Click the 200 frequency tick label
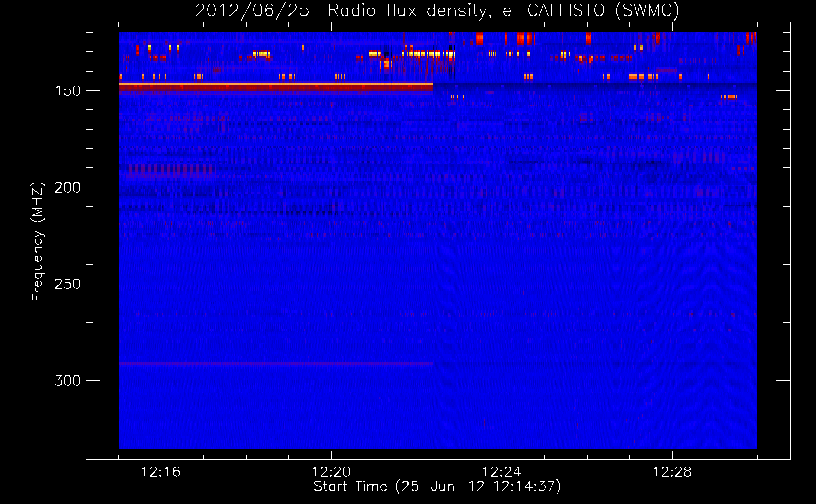Screen dimensions: 816x504 68,187
